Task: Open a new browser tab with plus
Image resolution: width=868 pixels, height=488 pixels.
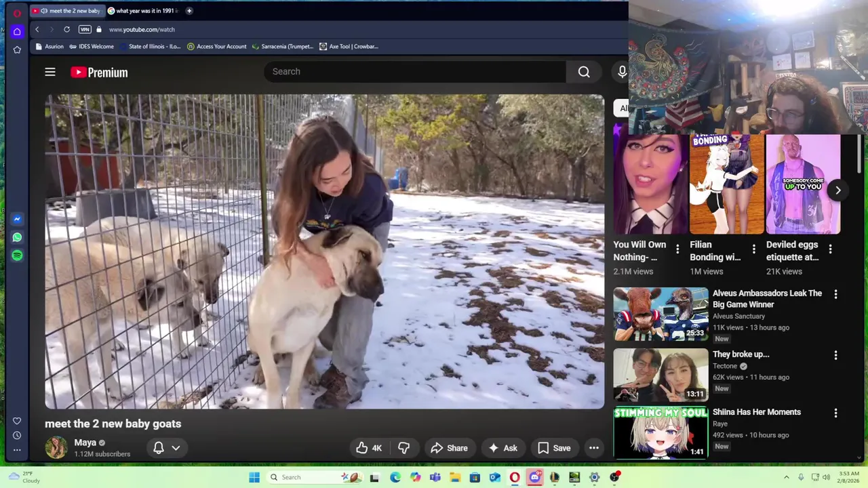Action: pyautogui.click(x=189, y=11)
